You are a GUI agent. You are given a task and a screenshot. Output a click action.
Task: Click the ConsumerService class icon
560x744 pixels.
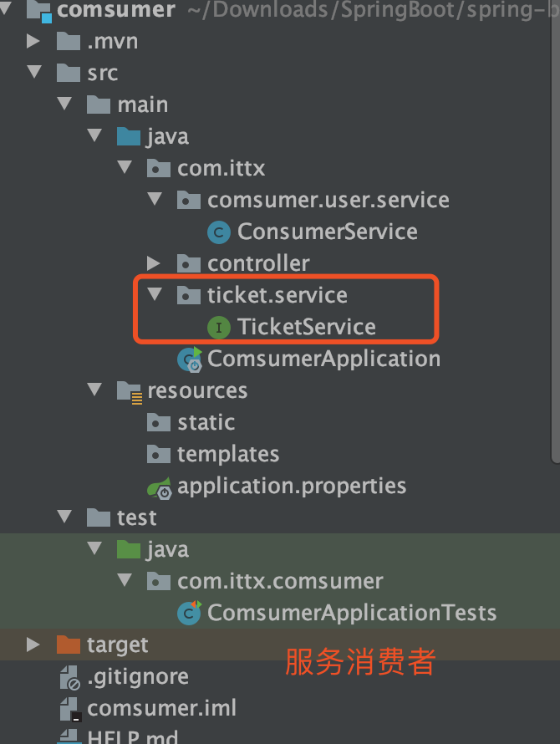(219, 232)
